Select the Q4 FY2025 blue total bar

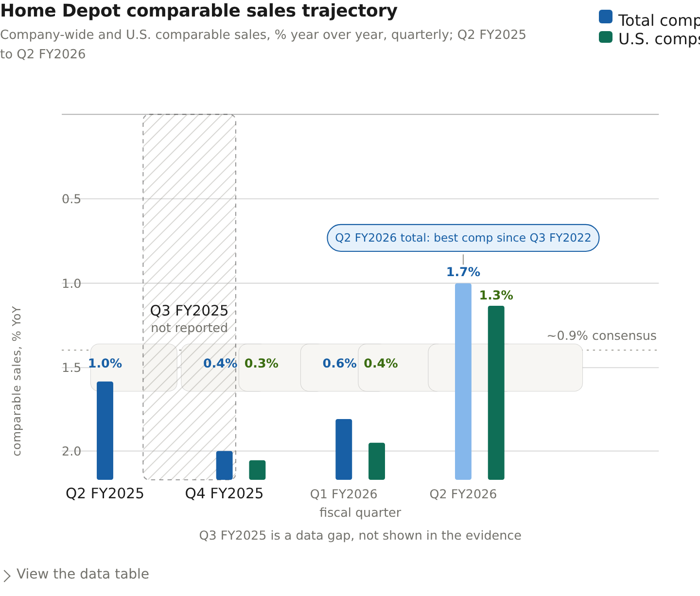pyautogui.click(x=225, y=465)
